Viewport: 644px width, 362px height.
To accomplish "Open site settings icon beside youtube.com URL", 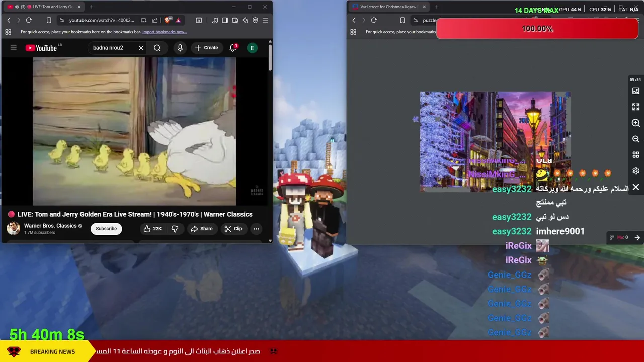I will click(x=62, y=20).
